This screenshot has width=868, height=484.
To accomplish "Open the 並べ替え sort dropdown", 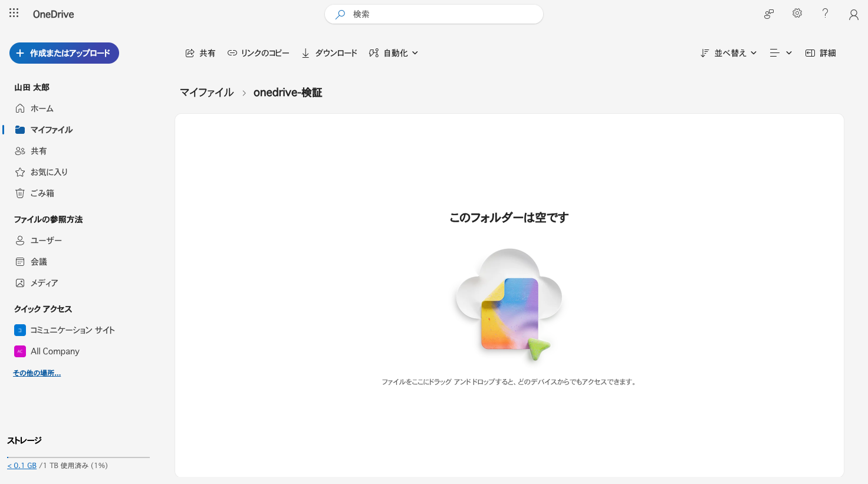I will (728, 53).
